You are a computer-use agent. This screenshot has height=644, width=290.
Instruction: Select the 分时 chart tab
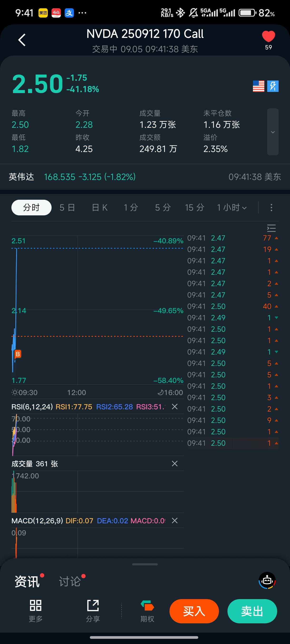(31, 207)
